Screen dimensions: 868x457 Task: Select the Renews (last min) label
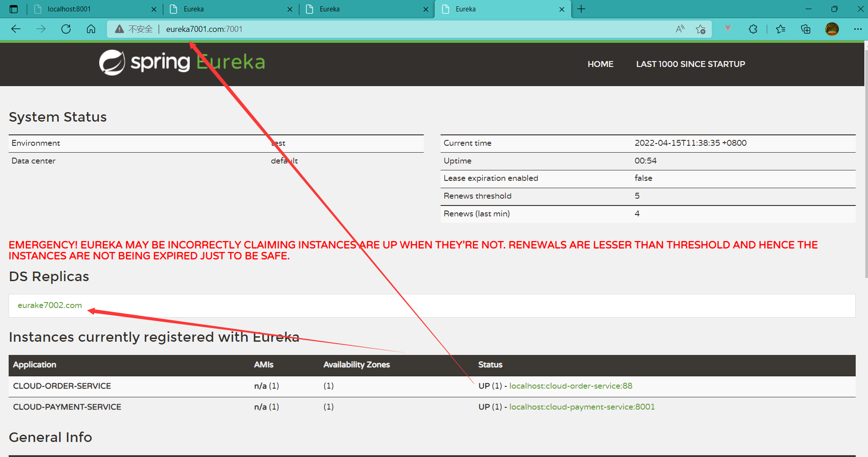[x=477, y=214]
